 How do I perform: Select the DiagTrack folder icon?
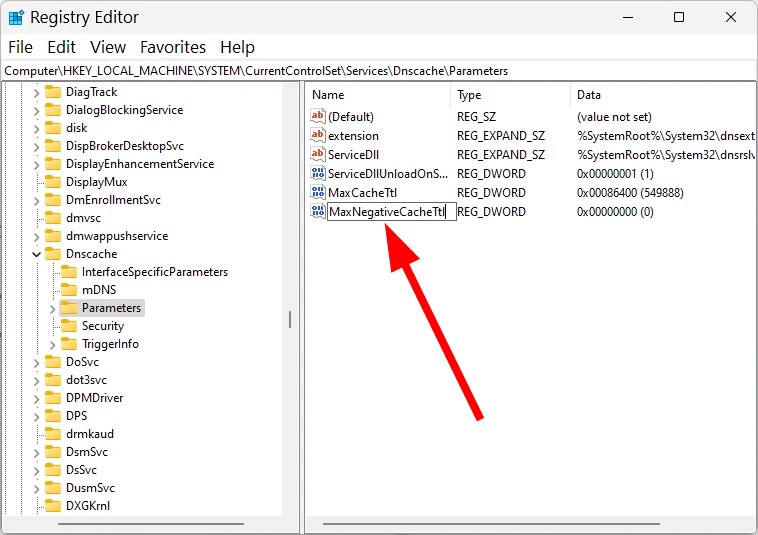(x=53, y=92)
